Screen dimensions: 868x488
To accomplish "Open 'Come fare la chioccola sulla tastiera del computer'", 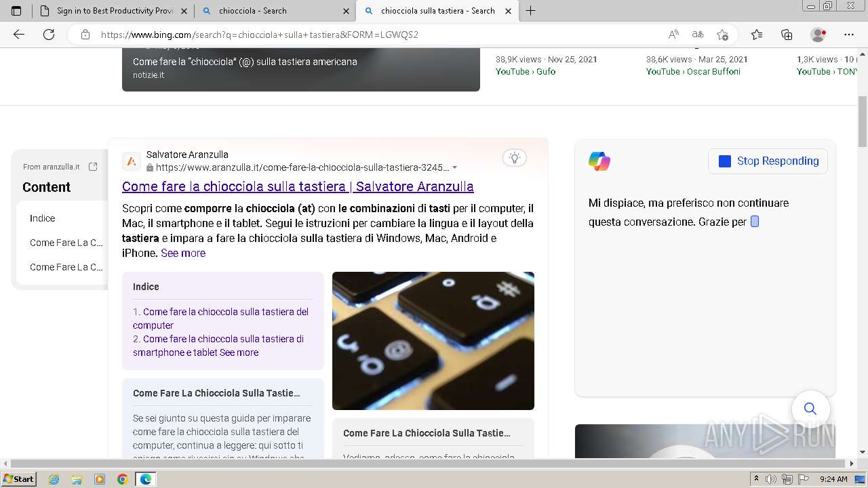I will click(220, 319).
